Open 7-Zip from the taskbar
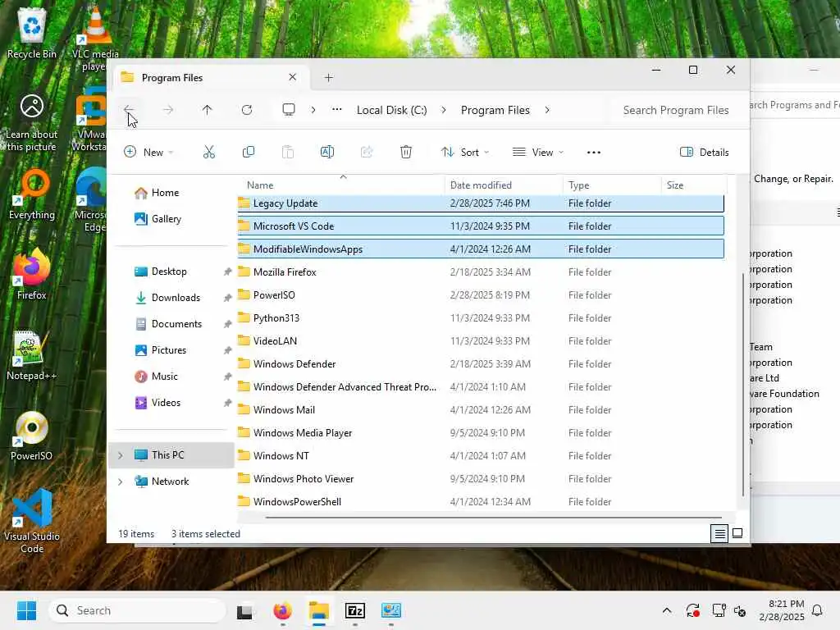Image resolution: width=840 pixels, height=630 pixels. pos(354,610)
